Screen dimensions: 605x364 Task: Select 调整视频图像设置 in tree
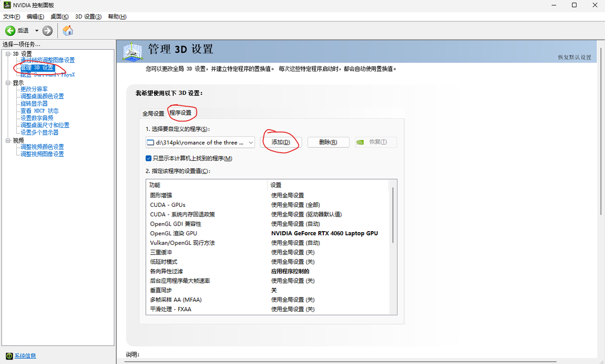(x=42, y=154)
